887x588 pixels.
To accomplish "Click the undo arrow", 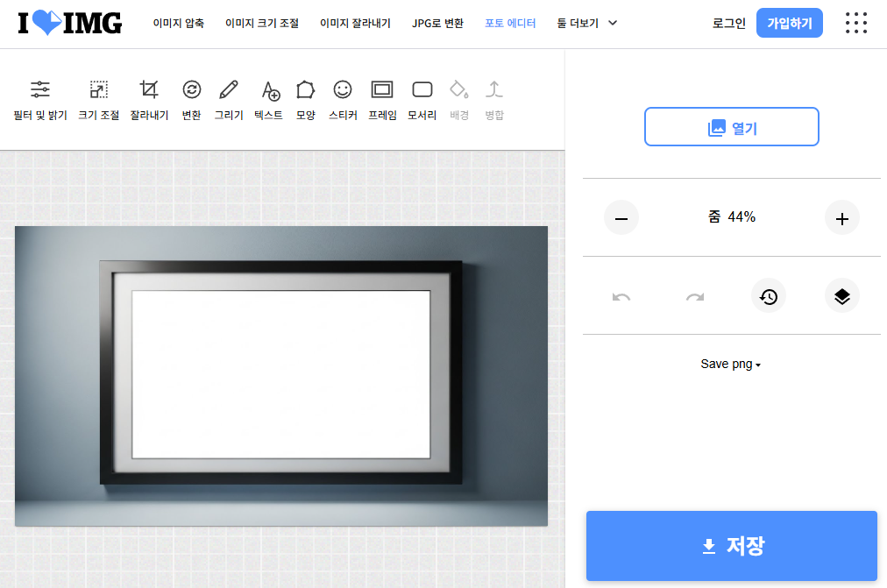I will [621, 298].
